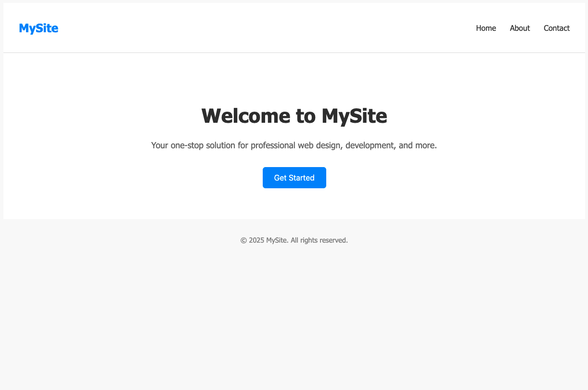This screenshot has width=588, height=390.
Task: Click 'Your one-stop' at the tagline start
Action: click(177, 145)
